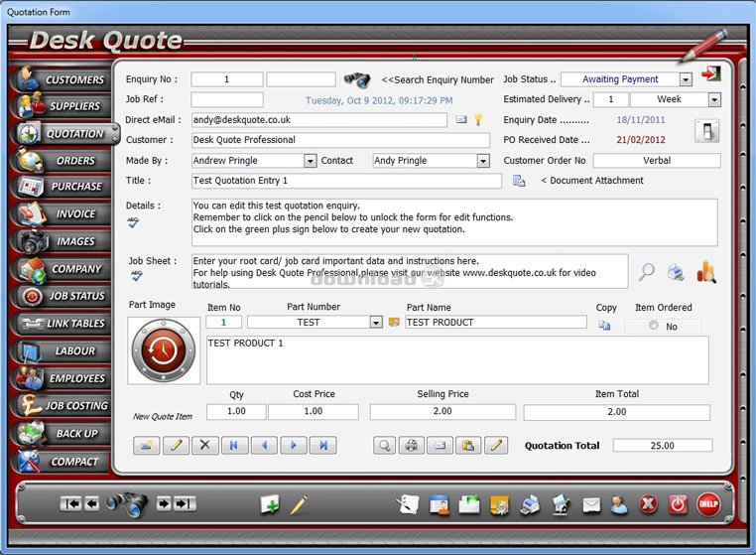The width and height of the screenshot is (756, 555).
Task: Click the exit door icon
Action: click(710, 73)
